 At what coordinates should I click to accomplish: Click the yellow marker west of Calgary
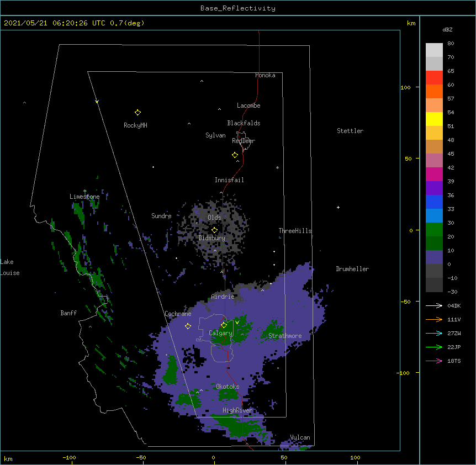tap(188, 326)
